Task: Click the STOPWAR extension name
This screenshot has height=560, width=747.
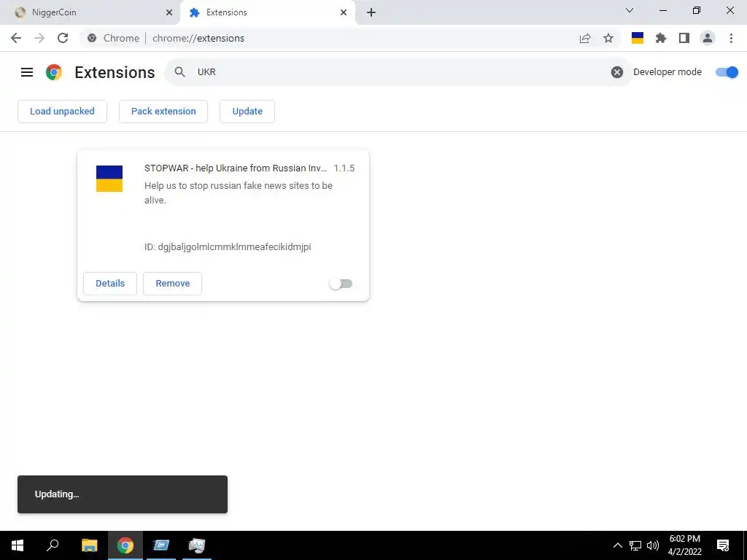Action: coord(236,168)
